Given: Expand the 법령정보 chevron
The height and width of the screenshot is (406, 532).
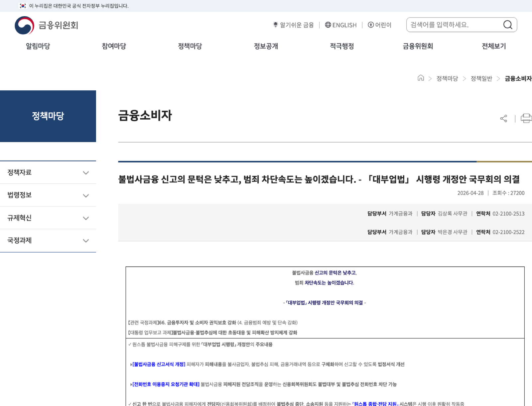Looking at the screenshot, I should point(86,196).
